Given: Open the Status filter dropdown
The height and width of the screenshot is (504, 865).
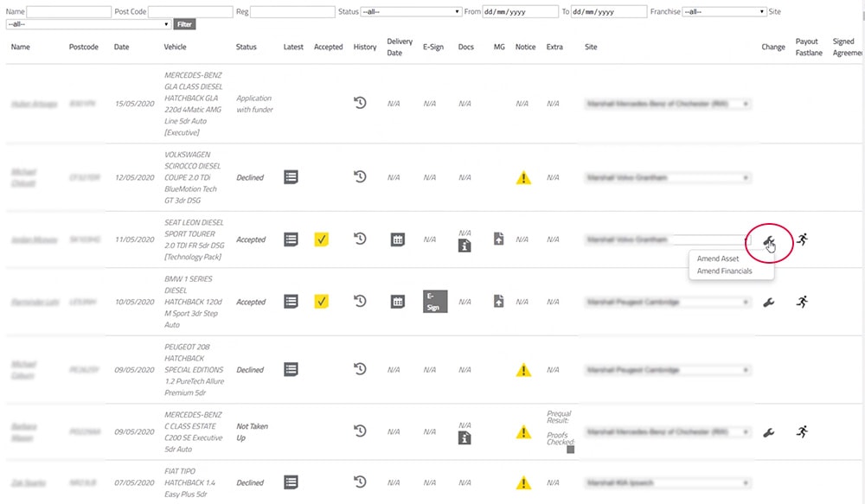Looking at the screenshot, I should pos(412,11).
